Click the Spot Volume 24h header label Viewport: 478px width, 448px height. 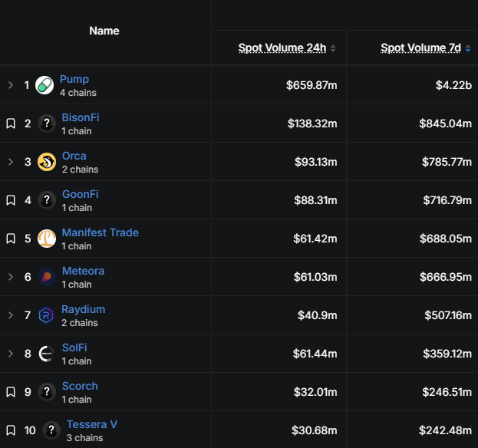(282, 48)
